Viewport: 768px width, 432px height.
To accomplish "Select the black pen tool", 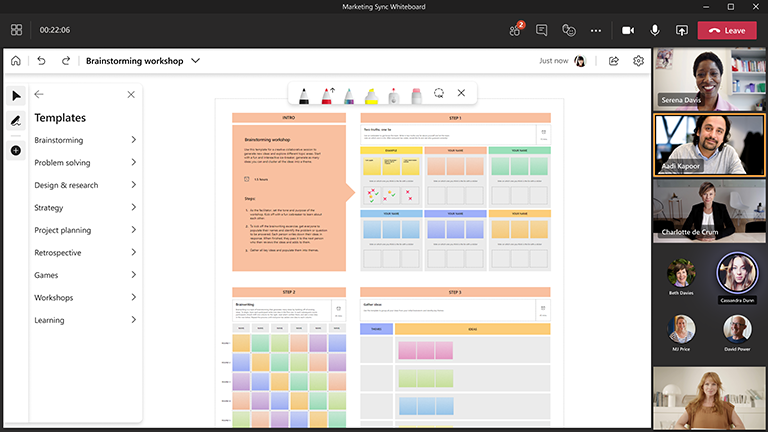I will (x=304, y=94).
